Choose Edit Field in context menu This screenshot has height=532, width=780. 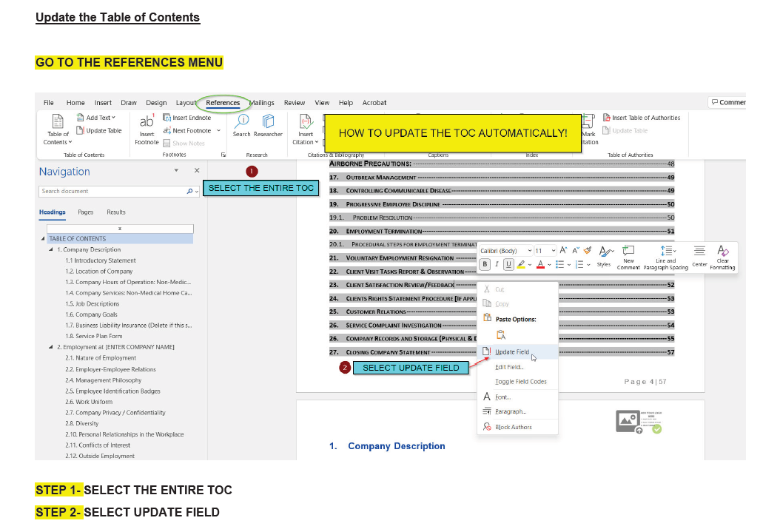click(x=517, y=367)
